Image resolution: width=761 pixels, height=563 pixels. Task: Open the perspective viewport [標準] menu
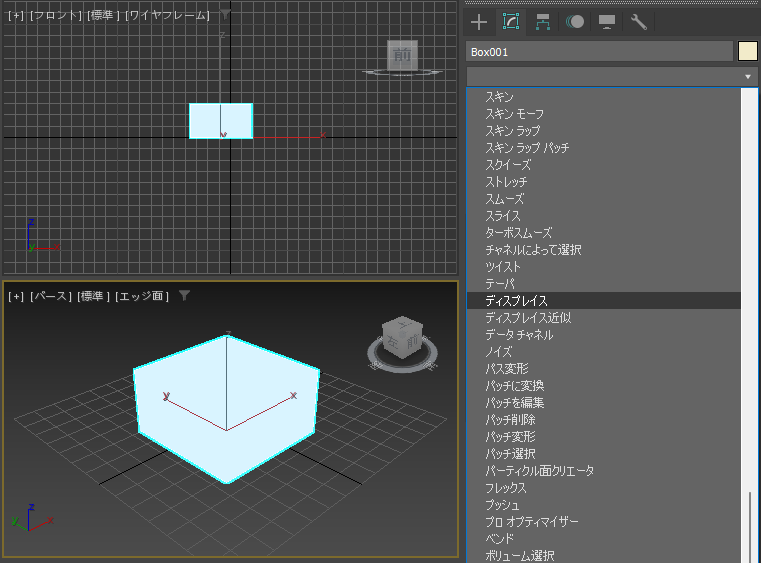pos(93,296)
